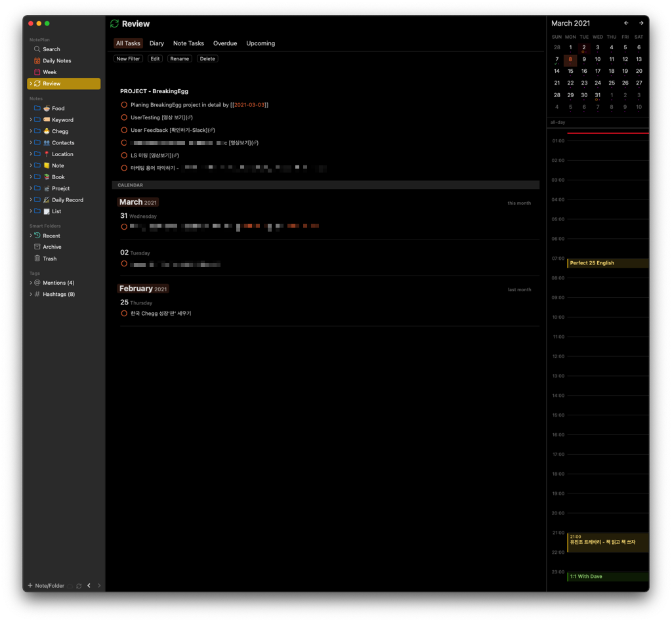672x622 pixels.
Task: Expand the Contacts folder
Action: coord(31,142)
